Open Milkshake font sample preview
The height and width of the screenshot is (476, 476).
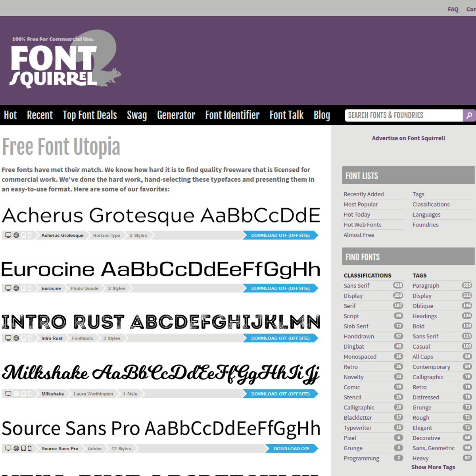tap(161, 374)
